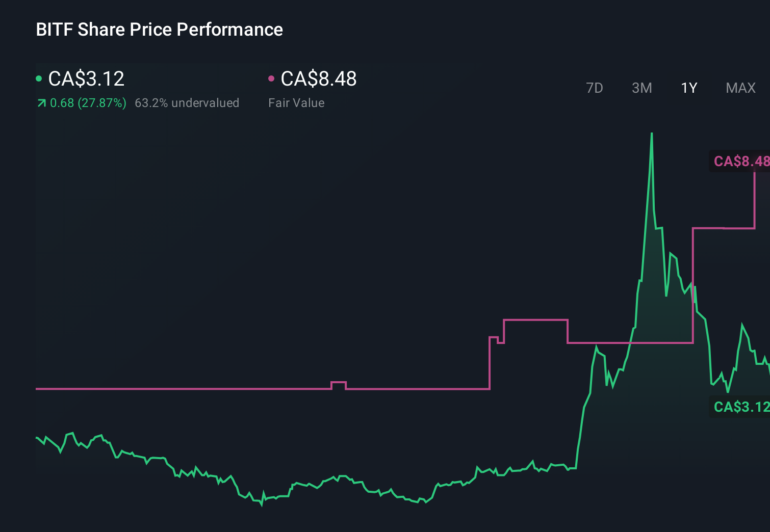Screen dimensions: 770x532
Task: Click the far-left start of pink fair value line
Action: pyautogui.click(x=37, y=389)
